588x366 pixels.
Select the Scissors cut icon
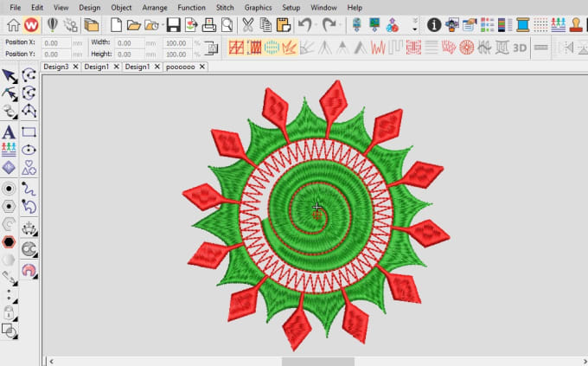click(x=248, y=25)
